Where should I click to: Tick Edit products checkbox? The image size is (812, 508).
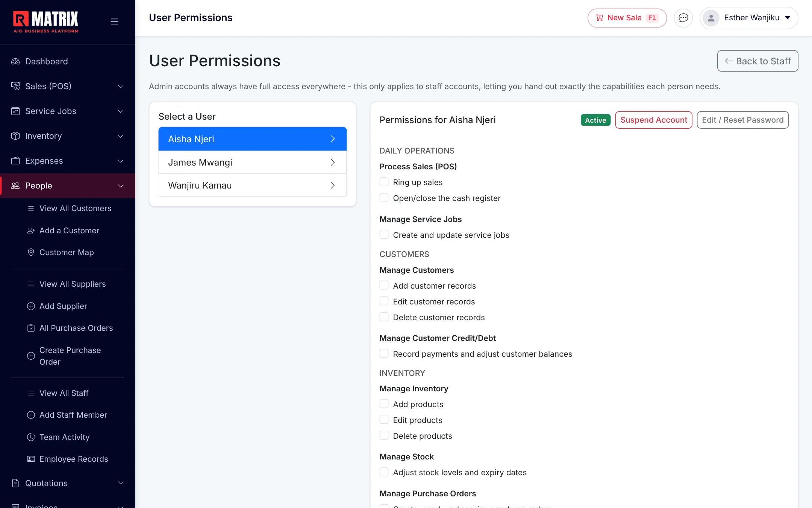pos(384,420)
